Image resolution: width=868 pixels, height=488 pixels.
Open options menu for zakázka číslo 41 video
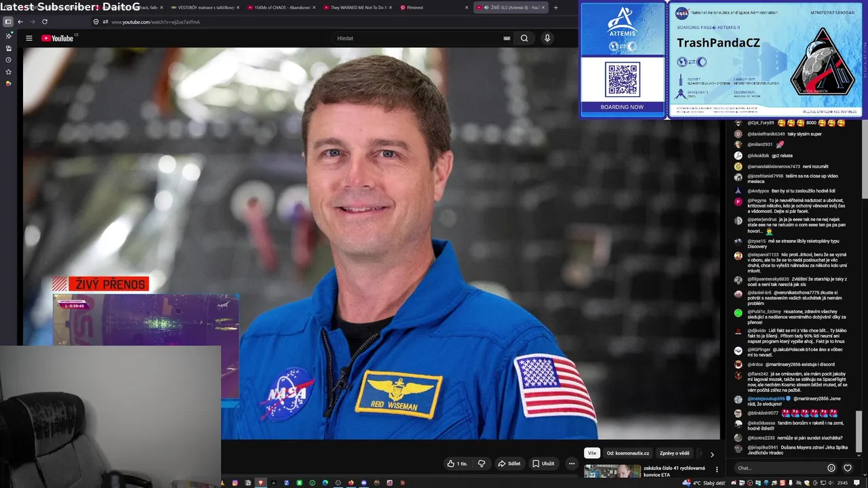click(717, 469)
